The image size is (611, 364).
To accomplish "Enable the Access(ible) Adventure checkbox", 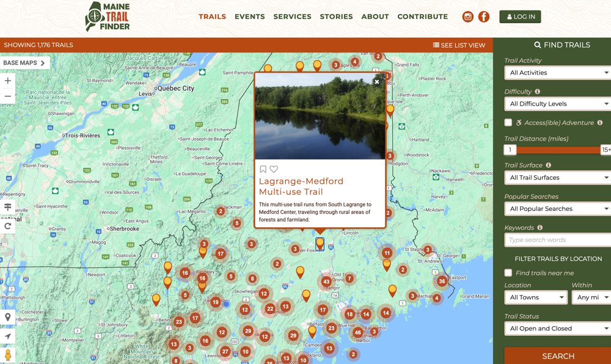I will pyautogui.click(x=508, y=122).
